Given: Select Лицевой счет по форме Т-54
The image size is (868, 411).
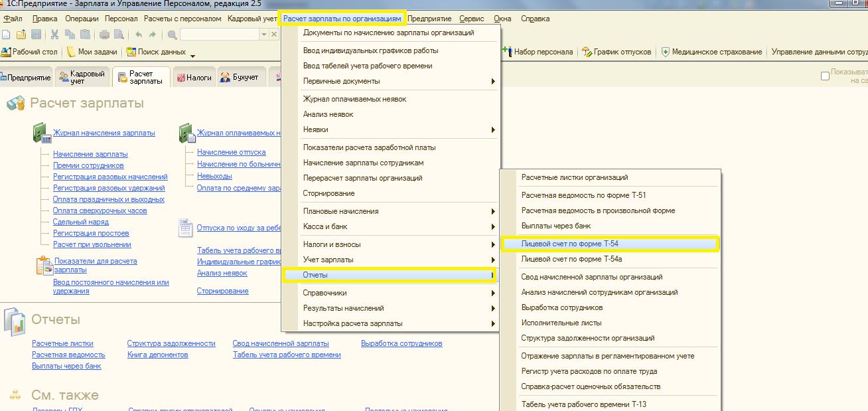Looking at the screenshot, I should point(569,244).
